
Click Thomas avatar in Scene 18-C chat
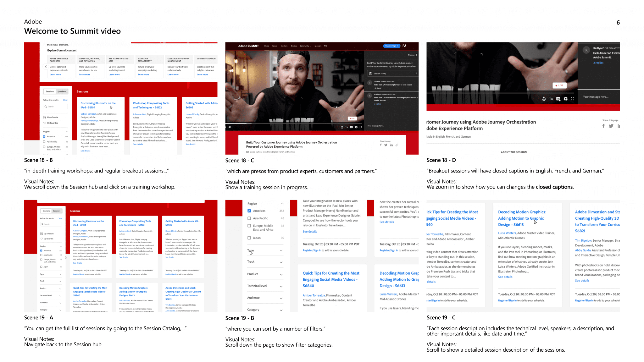370,83
